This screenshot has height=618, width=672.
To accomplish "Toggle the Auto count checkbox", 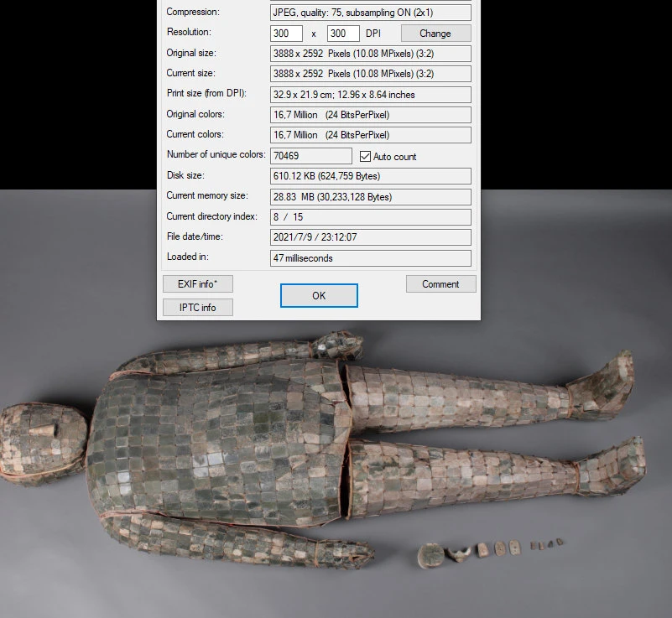I will pyautogui.click(x=365, y=157).
